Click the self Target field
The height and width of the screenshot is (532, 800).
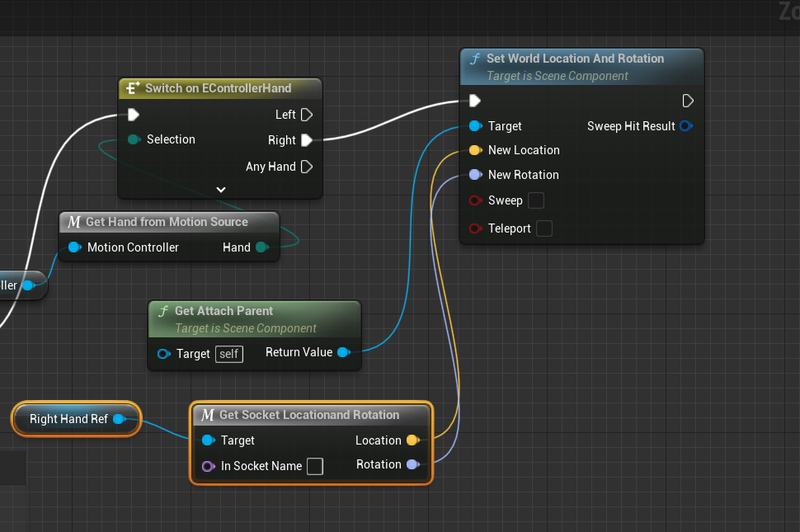pyautogui.click(x=228, y=354)
